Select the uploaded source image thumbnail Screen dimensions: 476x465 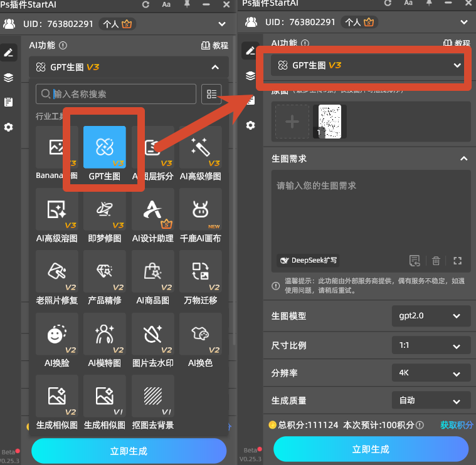click(330, 122)
